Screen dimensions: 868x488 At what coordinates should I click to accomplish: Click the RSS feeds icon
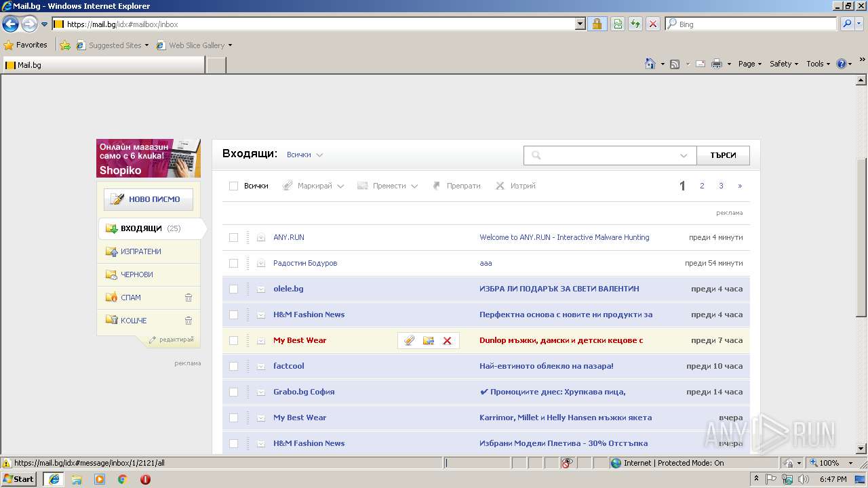coord(675,64)
